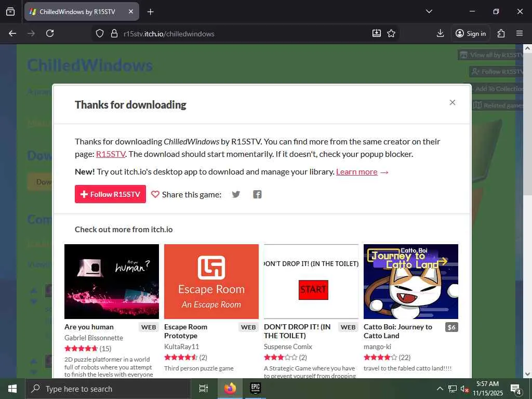Open the Escape Room Prototype thumbnail
This screenshot has width=532, height=399.
point(211,281)
